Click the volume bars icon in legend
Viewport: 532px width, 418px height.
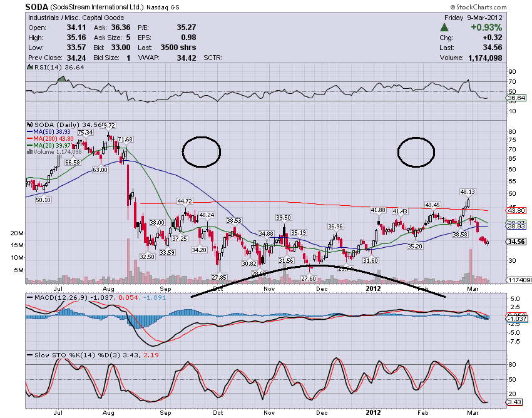click(x=30, y=151)
